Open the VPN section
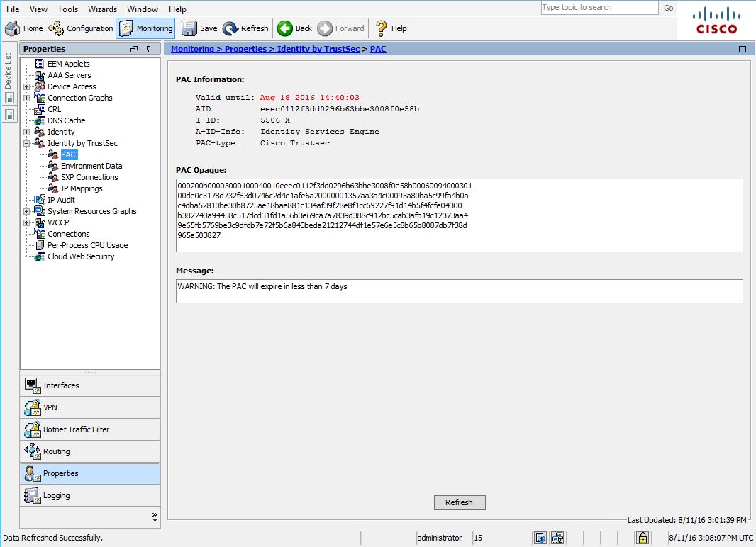The width and height of the screenshot is (756, 547). (x=90, y=407)
